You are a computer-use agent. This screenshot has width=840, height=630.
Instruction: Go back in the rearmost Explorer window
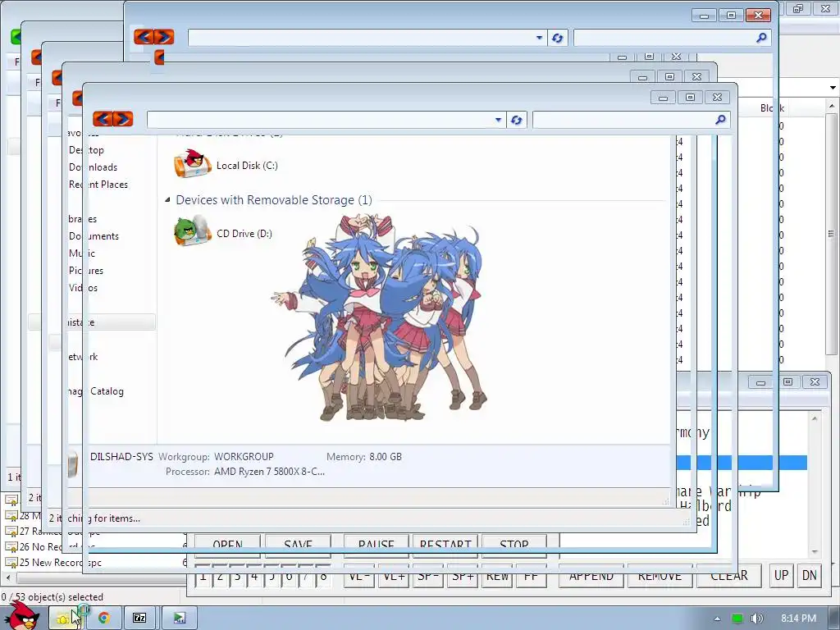144,37
